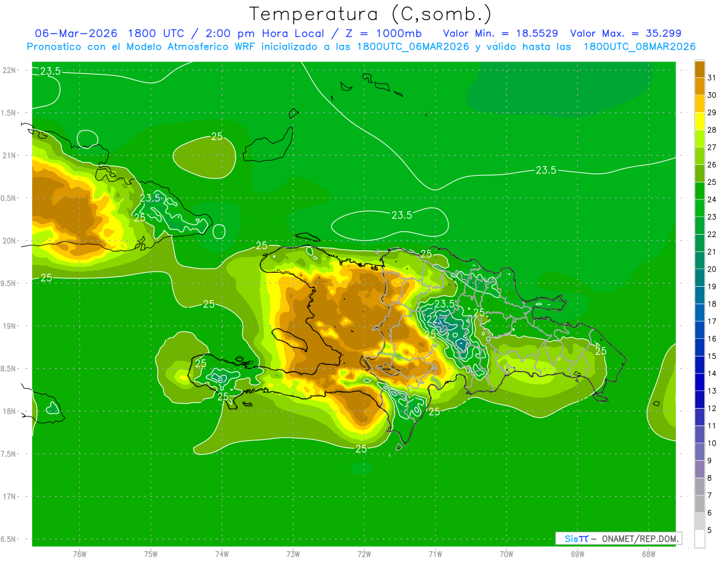Viewport: 728px width, 562px height.
Task: Click the "31" colorbar label
Action: (712, 78)
